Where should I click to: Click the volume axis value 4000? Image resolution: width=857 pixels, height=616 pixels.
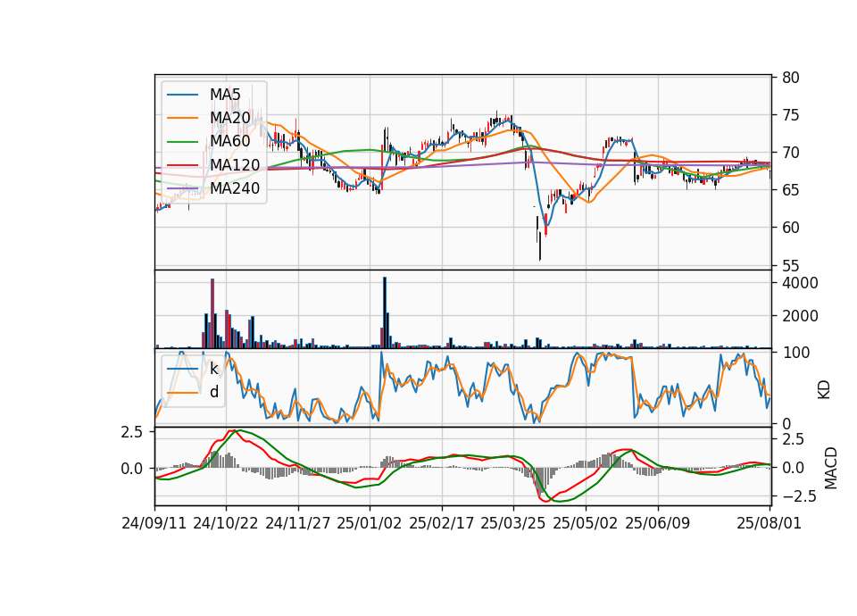[800, 283]
